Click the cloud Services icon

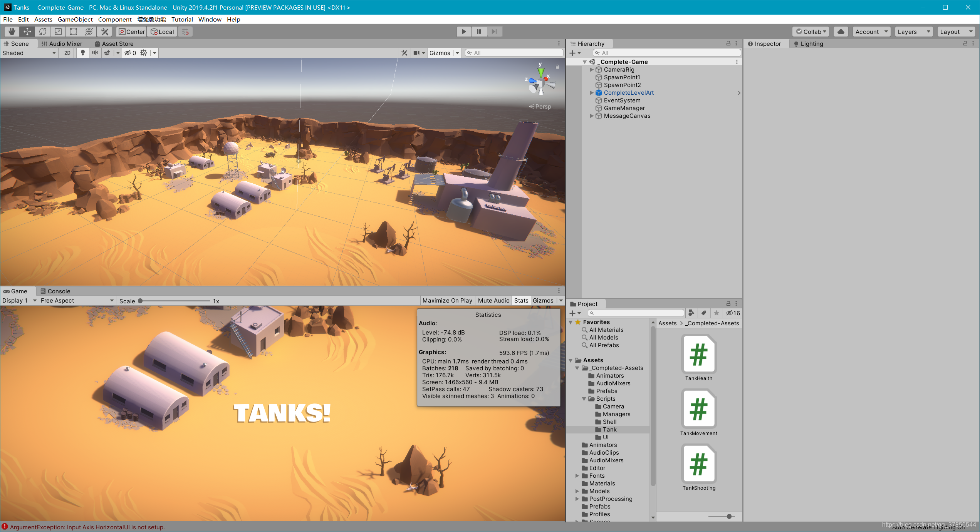click(x=841, y=32)
